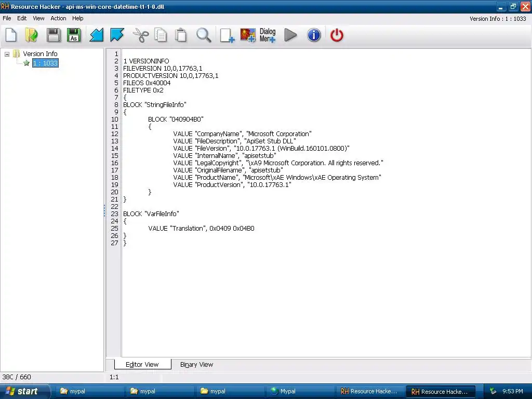Open the Edit menu
This screenshot has height=399, width=532.
click(x=22, y=18)
